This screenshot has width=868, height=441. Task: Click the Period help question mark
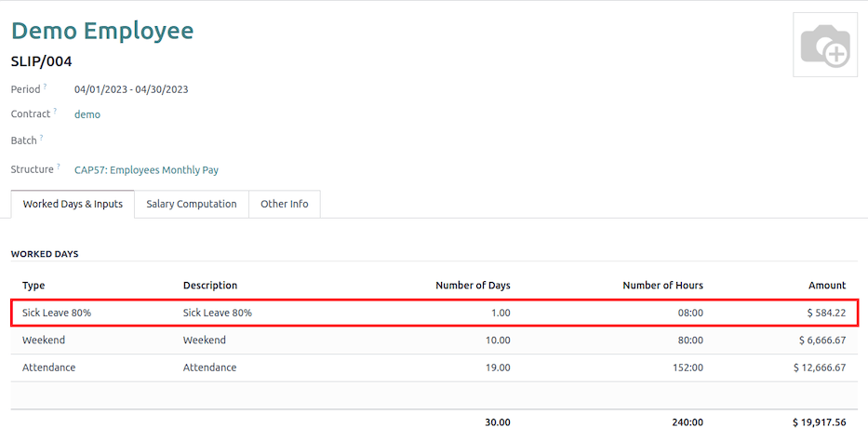coord(45,87)
